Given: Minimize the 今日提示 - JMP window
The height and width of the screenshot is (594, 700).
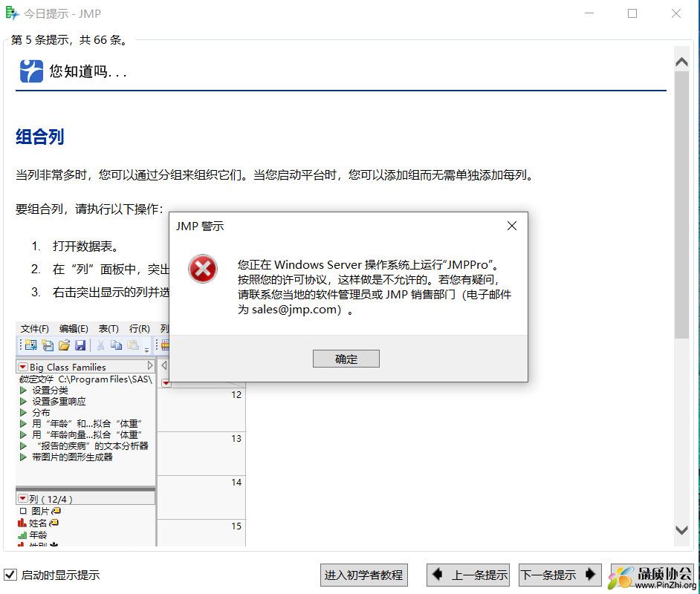Looking at the screenshot, I should tap(589, 13).
